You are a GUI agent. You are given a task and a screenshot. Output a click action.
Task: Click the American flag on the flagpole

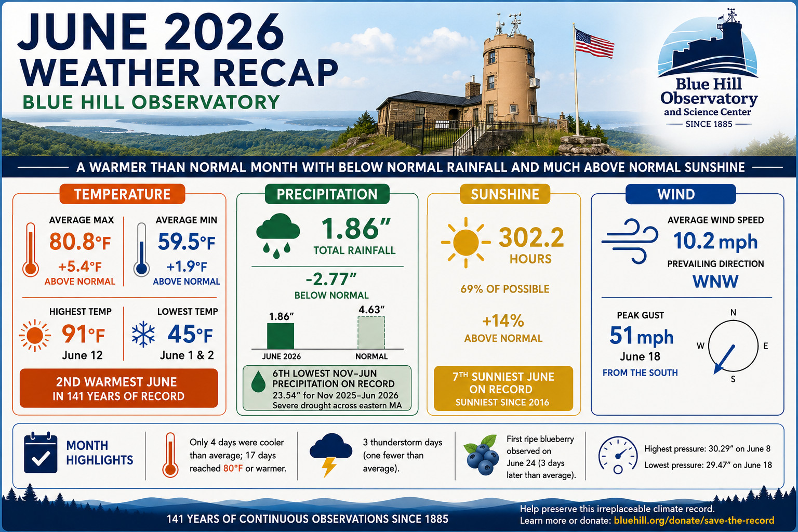(x=594, y=44)
